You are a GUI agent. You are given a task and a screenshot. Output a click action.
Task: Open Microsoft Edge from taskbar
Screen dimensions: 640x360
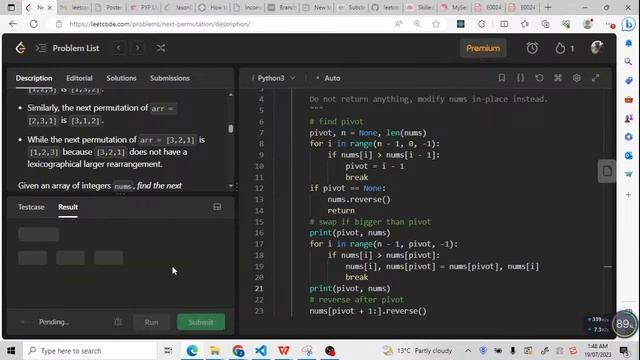(x=192, y=351)
